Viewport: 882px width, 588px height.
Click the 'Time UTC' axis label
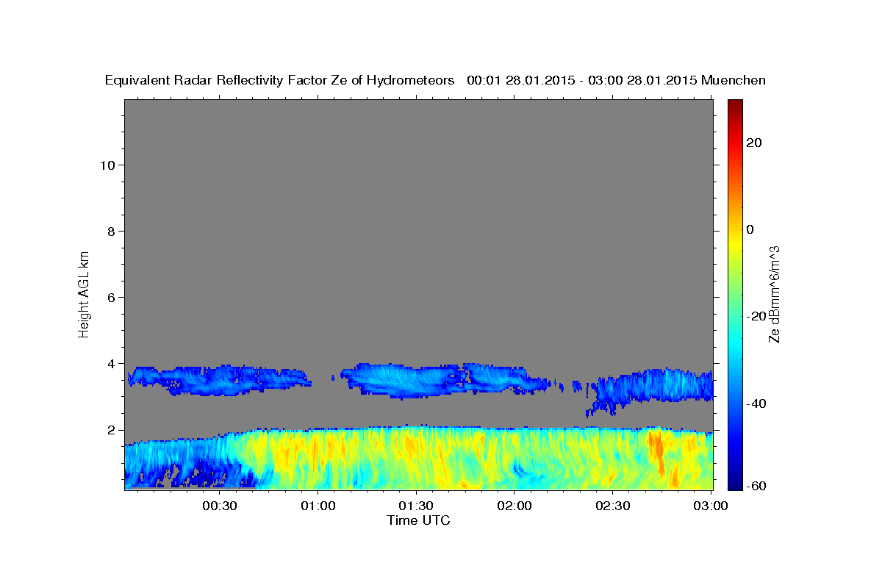(418, 520)
